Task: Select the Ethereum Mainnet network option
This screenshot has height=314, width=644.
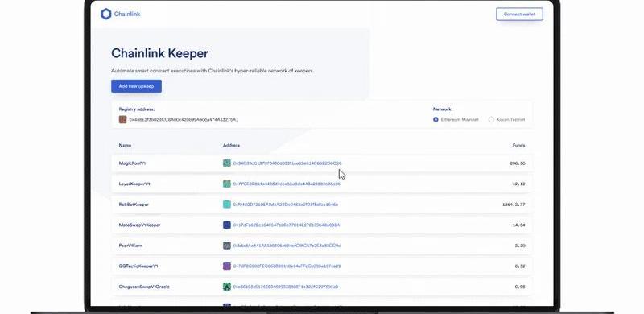Action: point(436,120)
